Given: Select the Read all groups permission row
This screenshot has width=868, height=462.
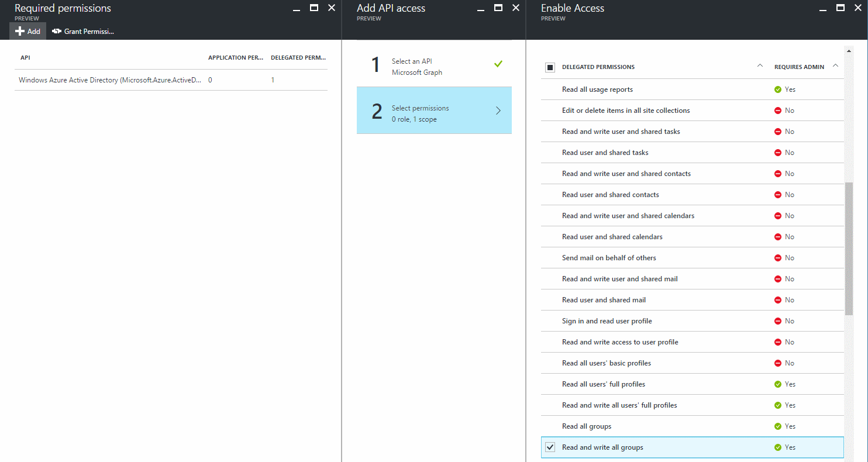Looking at the screenshot, I should click(x=587, y=426).
